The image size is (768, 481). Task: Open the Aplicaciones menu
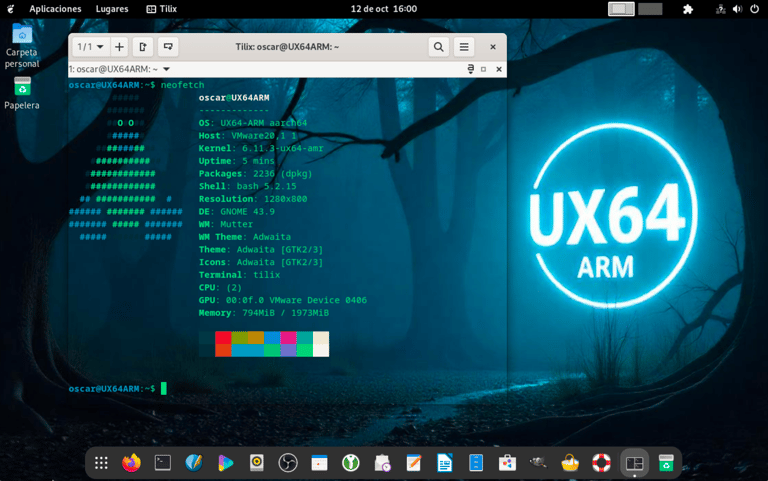tap(55, 9)
